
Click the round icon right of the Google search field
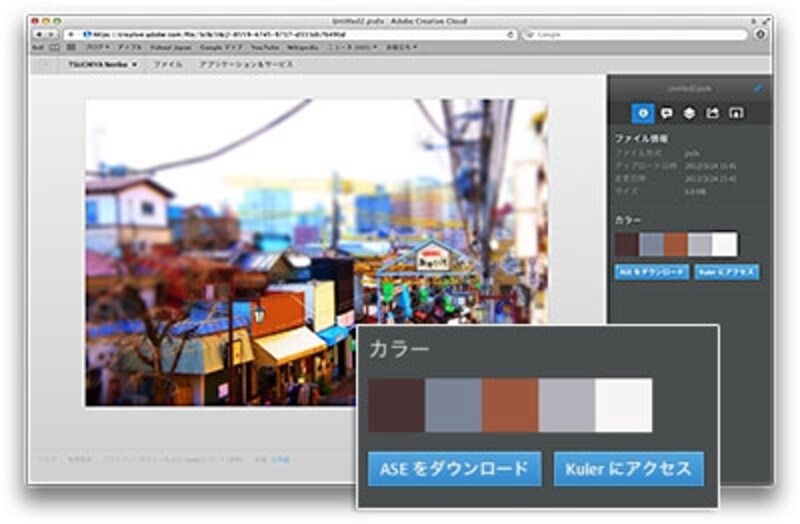pos(760,34)
